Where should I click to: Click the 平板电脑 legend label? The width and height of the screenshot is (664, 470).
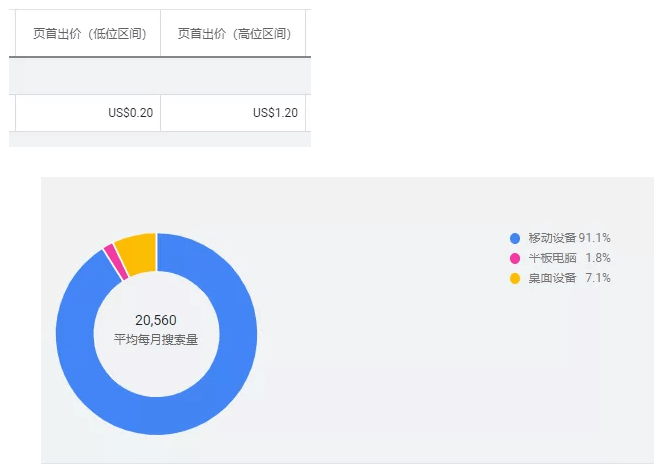pos(552,258)
